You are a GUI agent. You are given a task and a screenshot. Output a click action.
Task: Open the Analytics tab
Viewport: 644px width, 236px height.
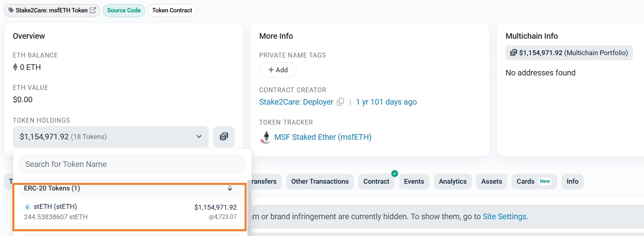coord(452,181)
